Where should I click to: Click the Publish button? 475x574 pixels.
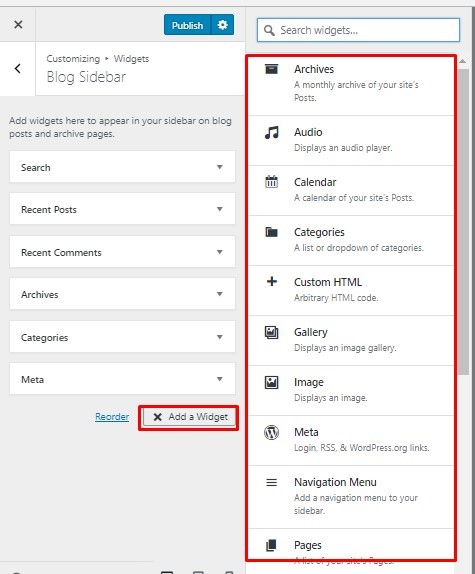tap(187, 25)
